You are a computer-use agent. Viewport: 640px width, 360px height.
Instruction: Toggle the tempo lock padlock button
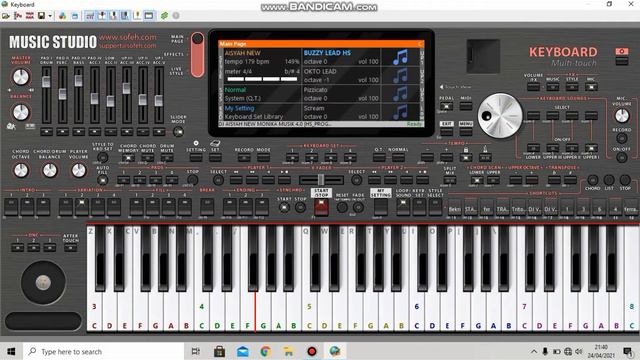pyautogui.click(x=466, y=157)
